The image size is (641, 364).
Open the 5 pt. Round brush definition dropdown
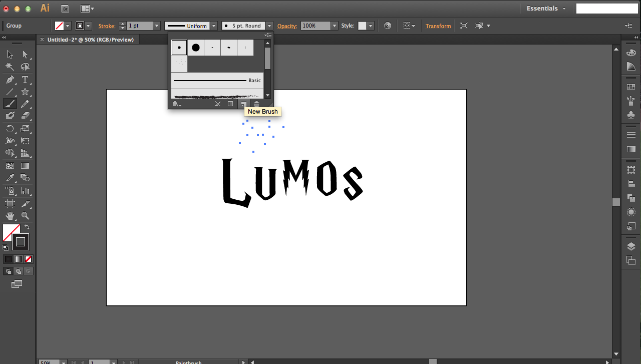point(269,26)
